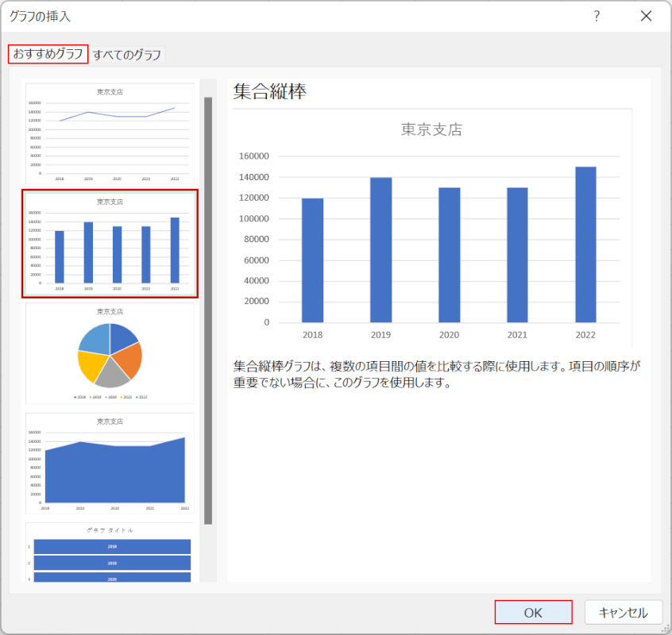Click the 2022 bar in preview chart
Screen dimensions: 672x635
585,244
